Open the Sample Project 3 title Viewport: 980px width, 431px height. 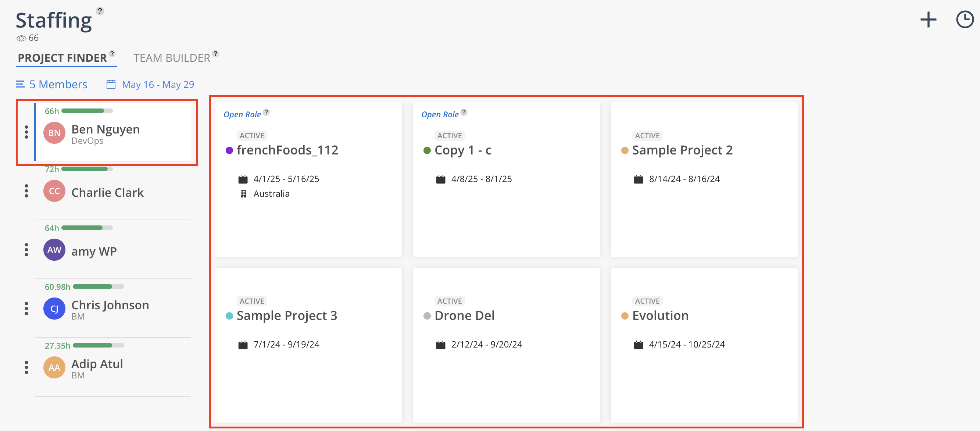pos(287,316)
